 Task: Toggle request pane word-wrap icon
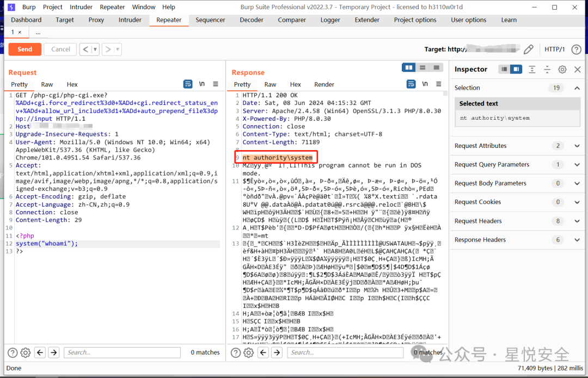(x=187, y=84)
